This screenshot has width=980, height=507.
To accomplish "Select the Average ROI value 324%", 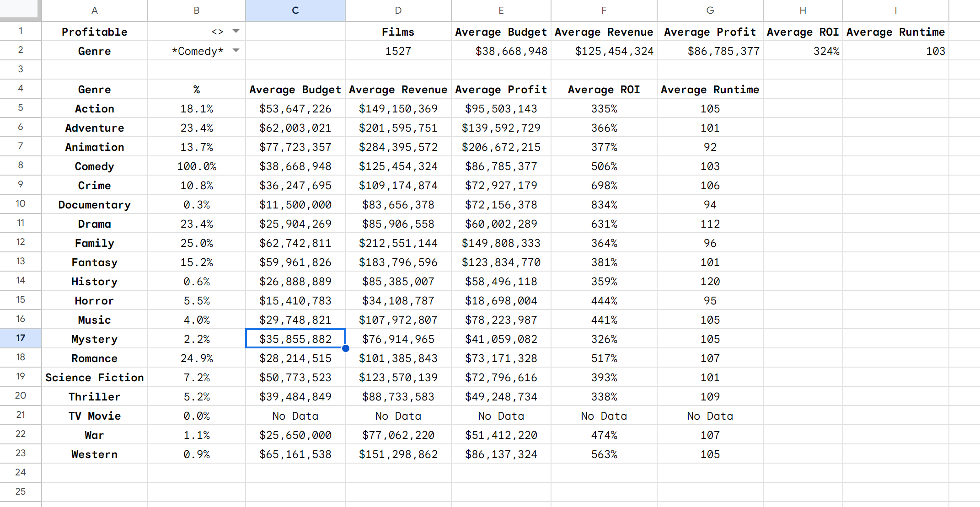I will (803, 51).
